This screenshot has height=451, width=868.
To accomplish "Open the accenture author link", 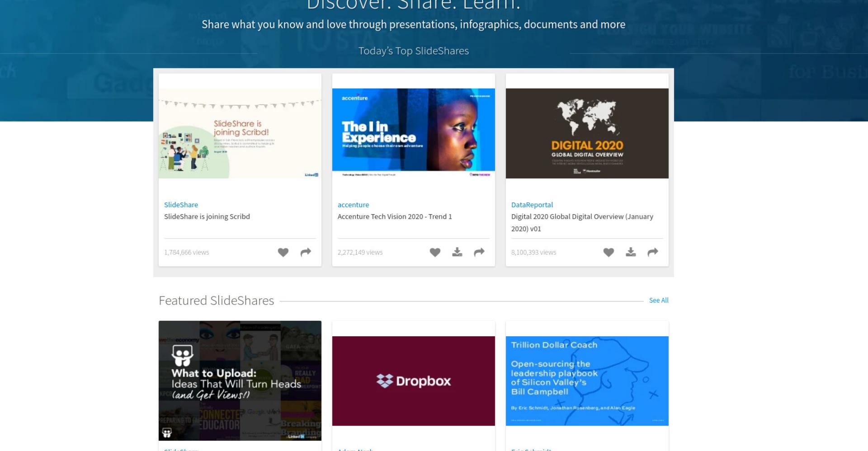I will [353, 205].
